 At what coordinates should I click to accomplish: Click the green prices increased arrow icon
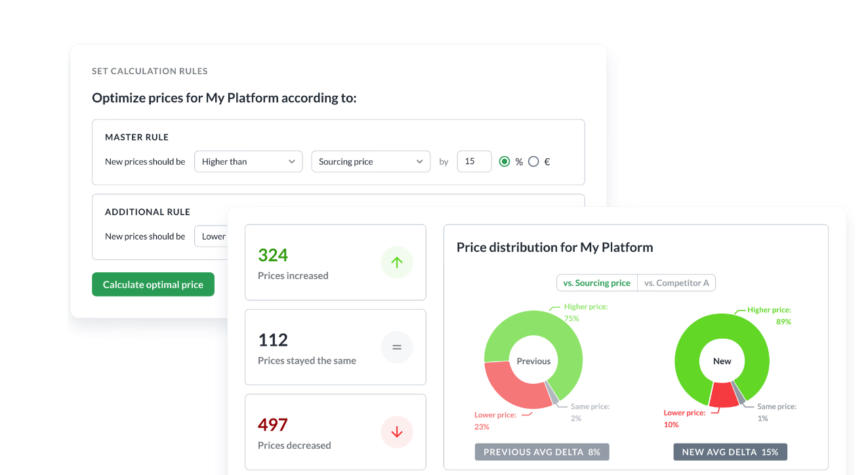396,262
